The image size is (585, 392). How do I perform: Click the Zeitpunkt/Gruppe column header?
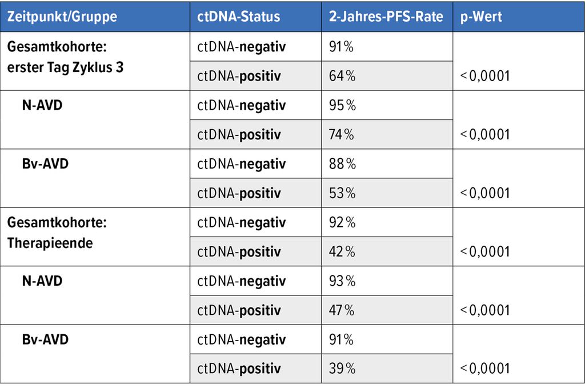click(x=62, y=17)
